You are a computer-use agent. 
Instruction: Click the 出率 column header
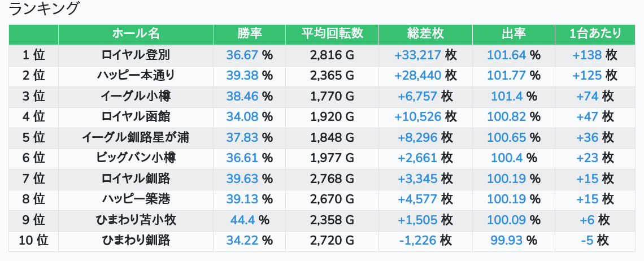pyautogui.click(x=514, y=34)
